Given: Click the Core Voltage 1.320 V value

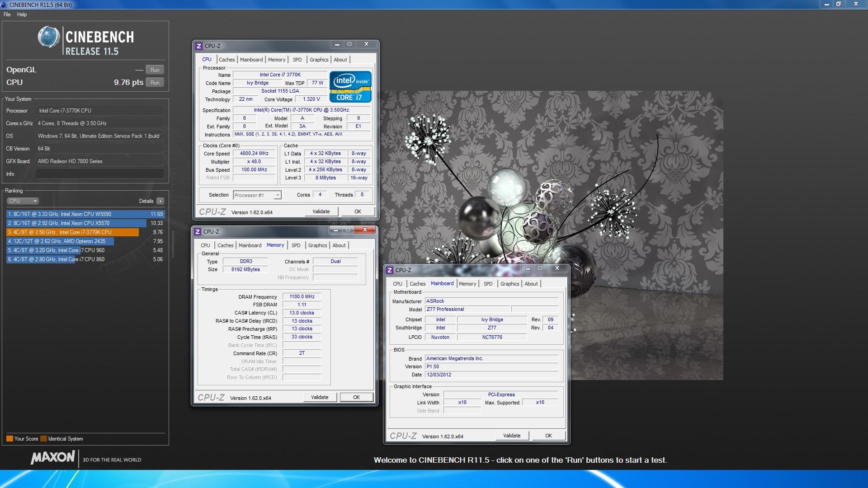Looking at the screenshot, I should click(x=311, y=99).
